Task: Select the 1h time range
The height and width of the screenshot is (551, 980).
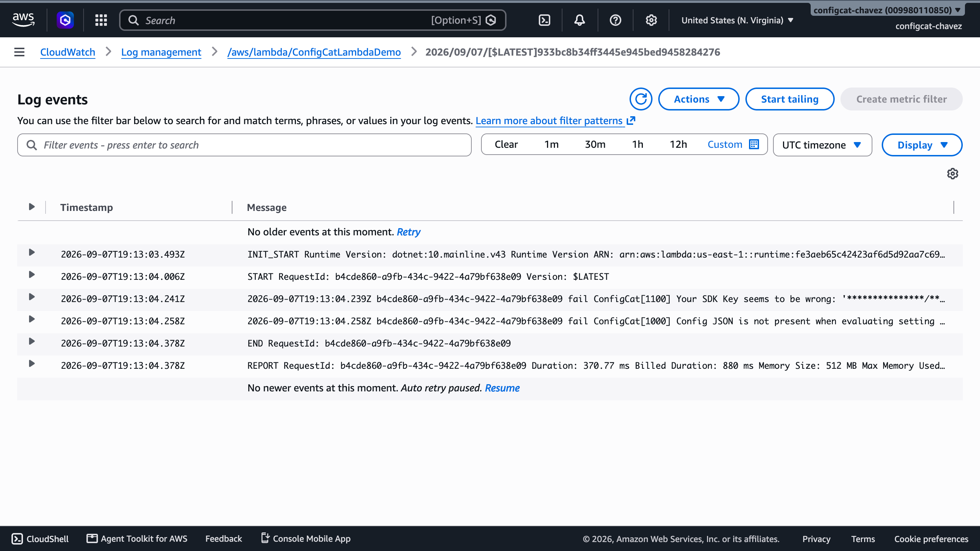Action: pos(637,145)
